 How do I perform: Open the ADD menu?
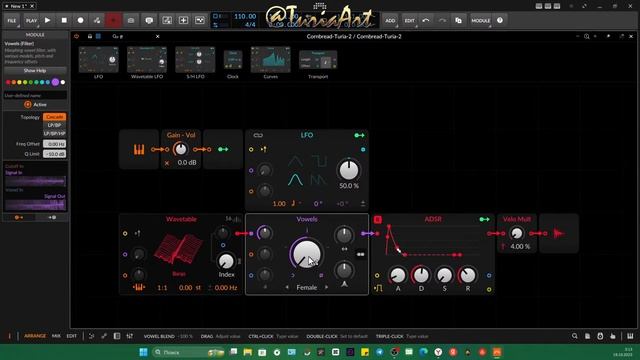pyautogui.click(x=390, y=20)
